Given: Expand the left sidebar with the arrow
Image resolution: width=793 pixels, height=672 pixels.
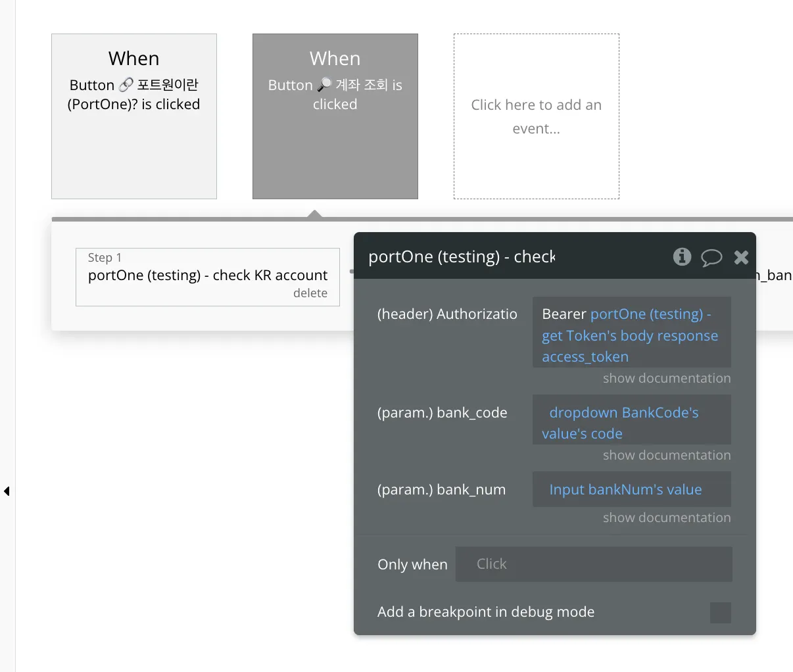Looking at the screenshot, I should (7, 491).
